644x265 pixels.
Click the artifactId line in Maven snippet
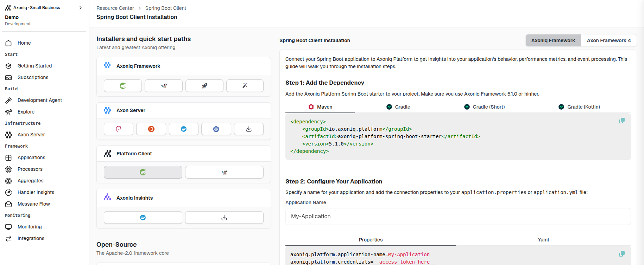pos(391,136)
